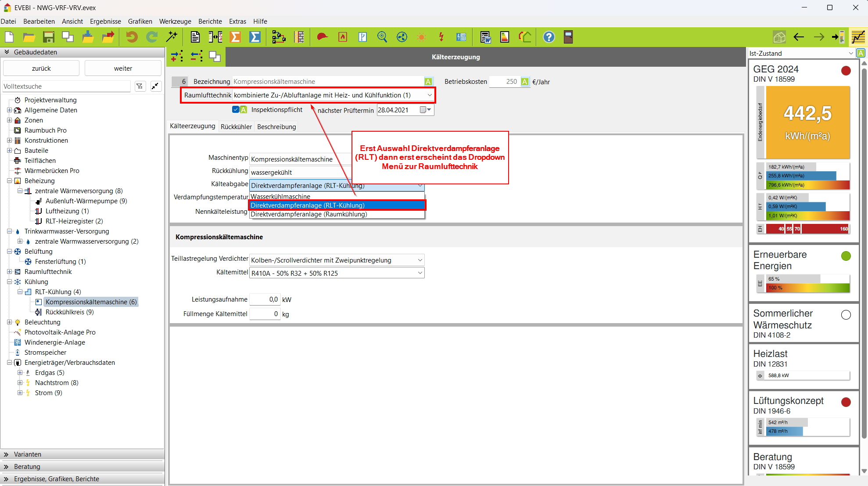Click the red cap toolbar icon

pyautogui.click(x=322, y=37)
